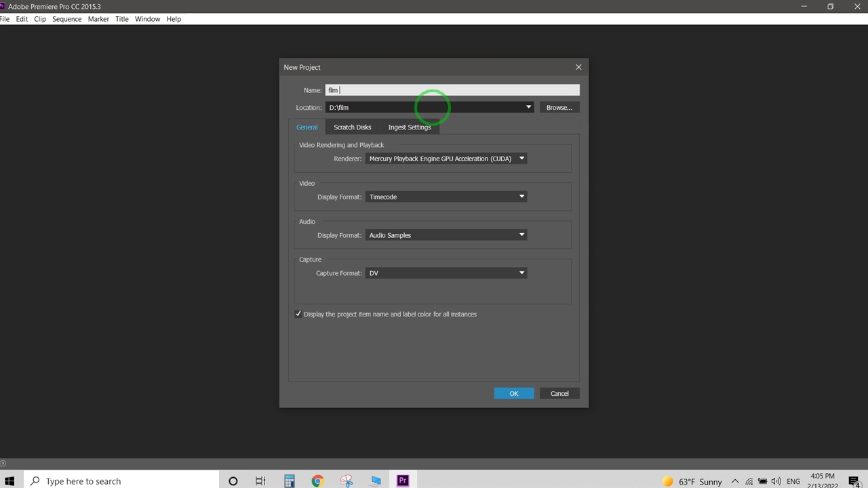Confirm the new project with OK
The height and width of the screenshot is (488, 868).
(x=513, y=393)
